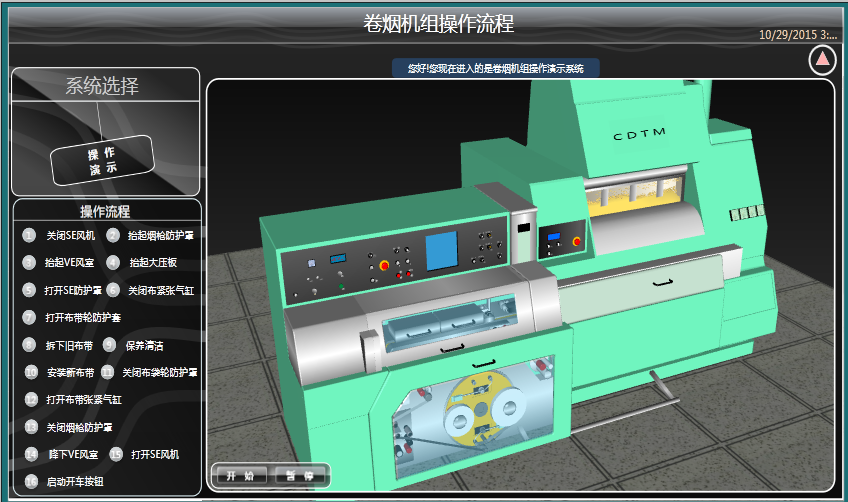
Task: Click the pink triangle up-arrow icon
Action: [822, 60]
